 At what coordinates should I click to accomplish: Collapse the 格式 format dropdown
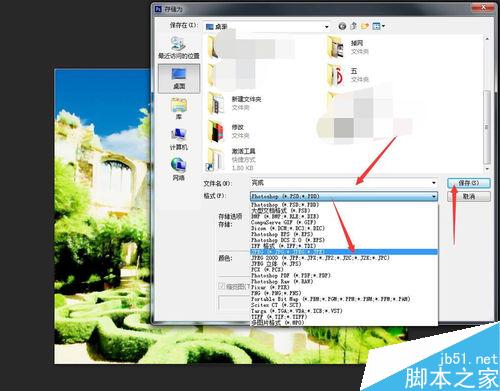[434, 196]
